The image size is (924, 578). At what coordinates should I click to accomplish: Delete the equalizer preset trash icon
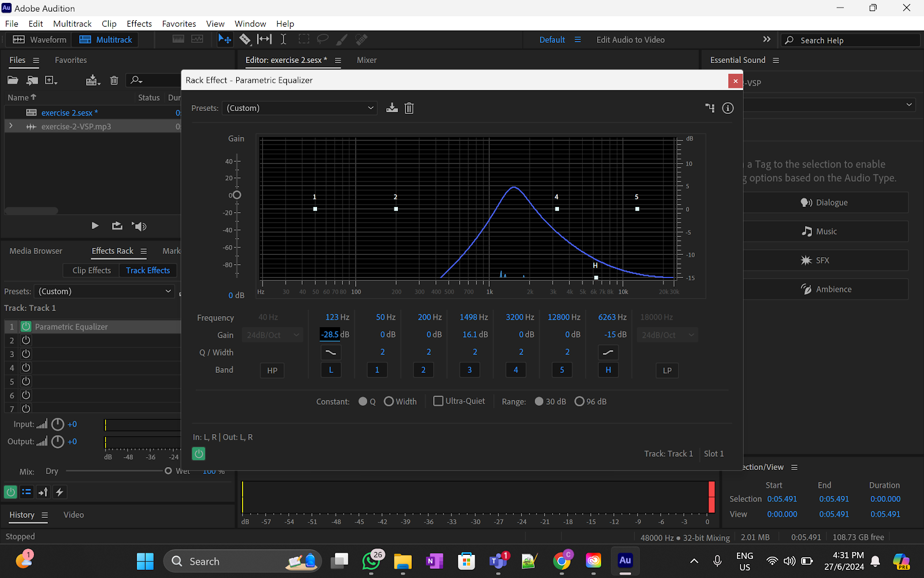coord(409,108)
